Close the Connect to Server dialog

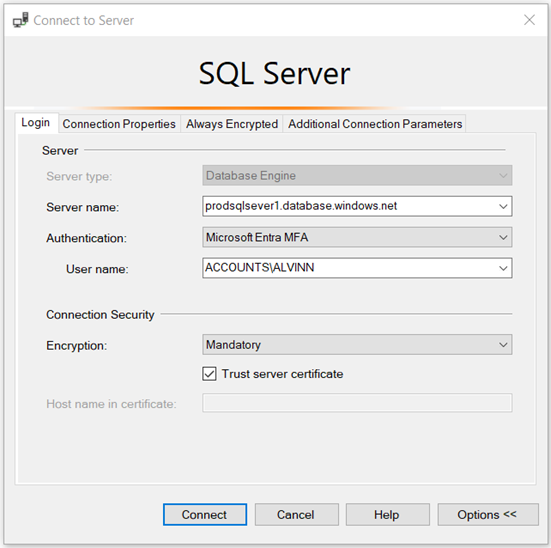point(529,20)
